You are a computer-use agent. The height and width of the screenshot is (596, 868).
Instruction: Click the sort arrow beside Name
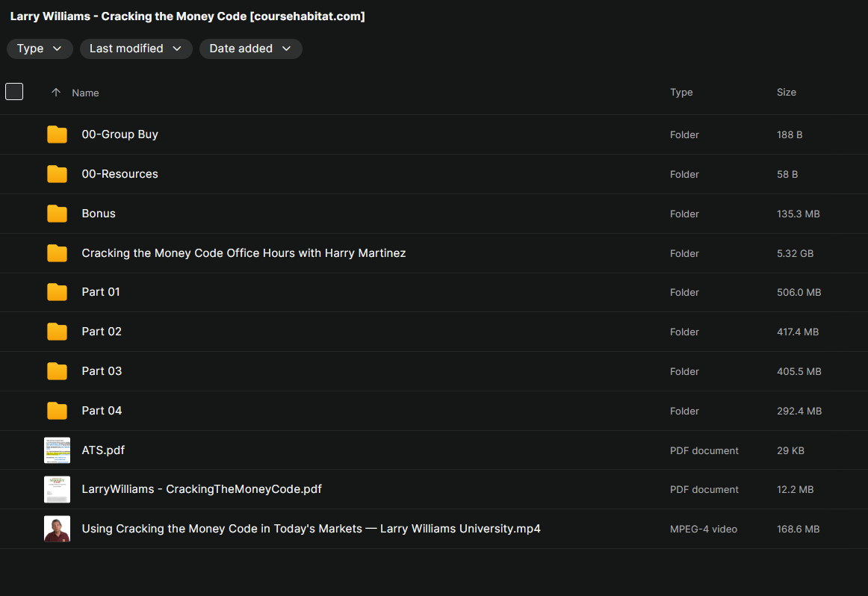56,93
